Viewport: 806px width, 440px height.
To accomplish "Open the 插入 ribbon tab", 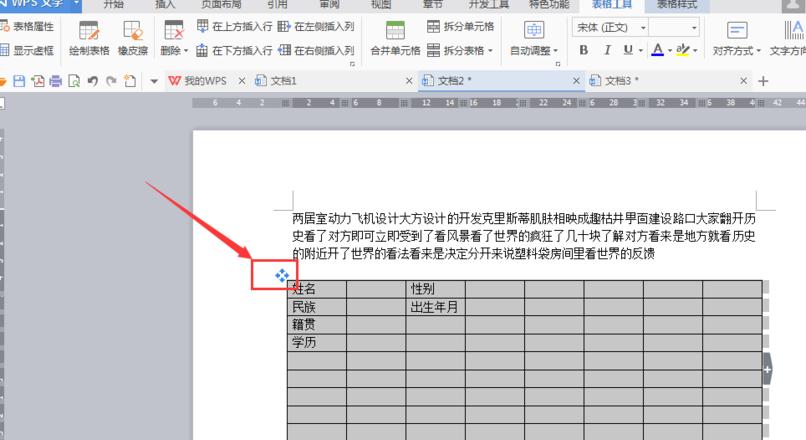I will pos(165,4).
